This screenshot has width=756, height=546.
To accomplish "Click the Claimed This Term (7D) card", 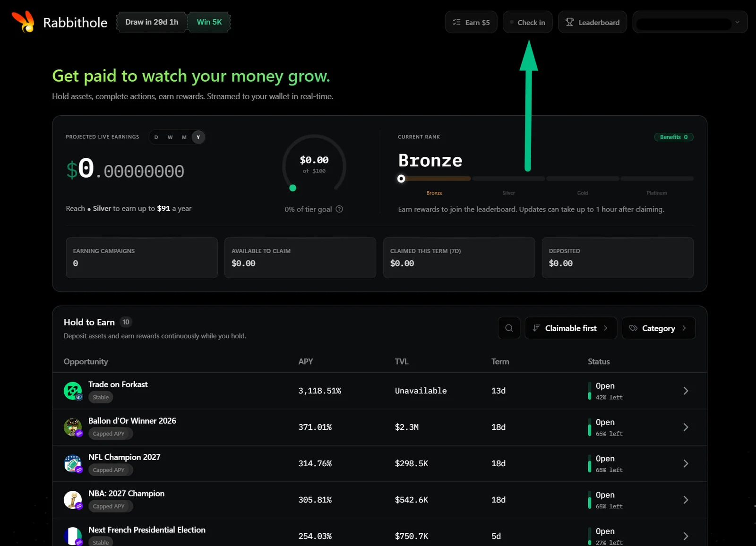I will pyautogui.click(x=459, y=257).
